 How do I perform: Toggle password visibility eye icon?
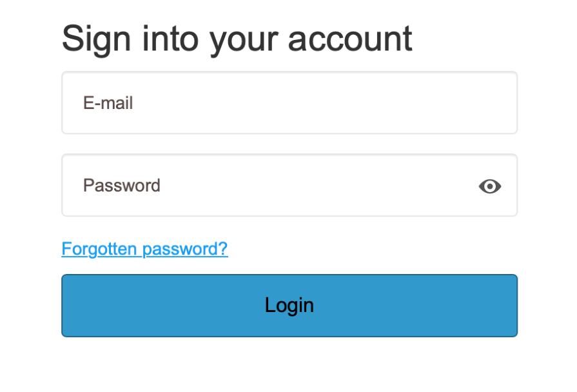tap(490, 186)
